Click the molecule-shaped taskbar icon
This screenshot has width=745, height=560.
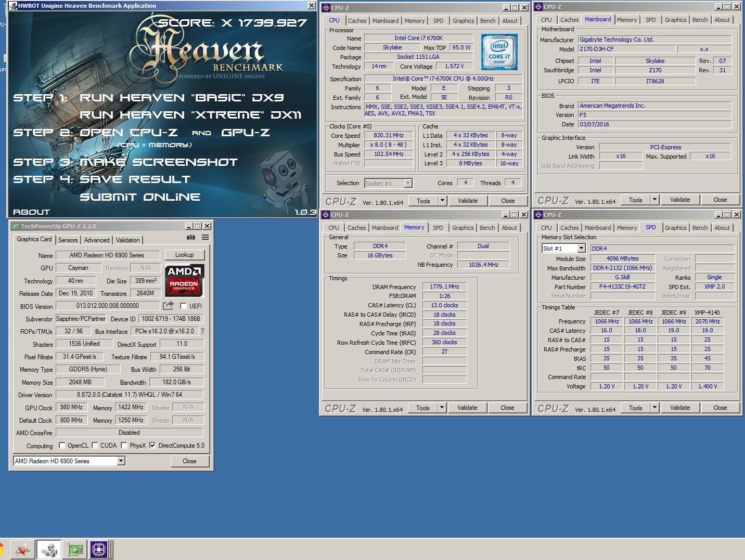click(x=23, y=549)
